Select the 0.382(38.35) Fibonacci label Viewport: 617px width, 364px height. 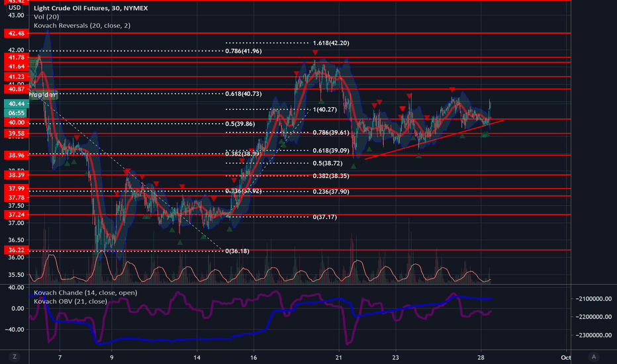(x=331, y=176)
